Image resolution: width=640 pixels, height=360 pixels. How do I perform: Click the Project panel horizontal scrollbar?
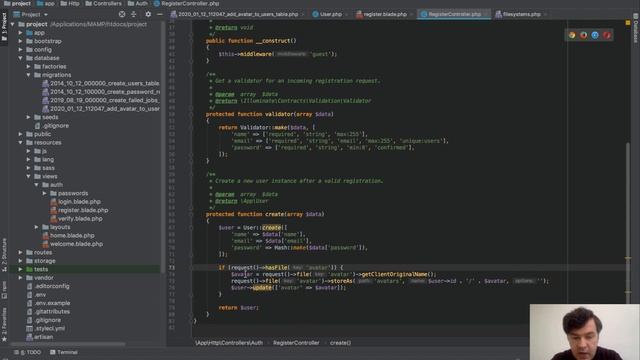click(69, 344)
